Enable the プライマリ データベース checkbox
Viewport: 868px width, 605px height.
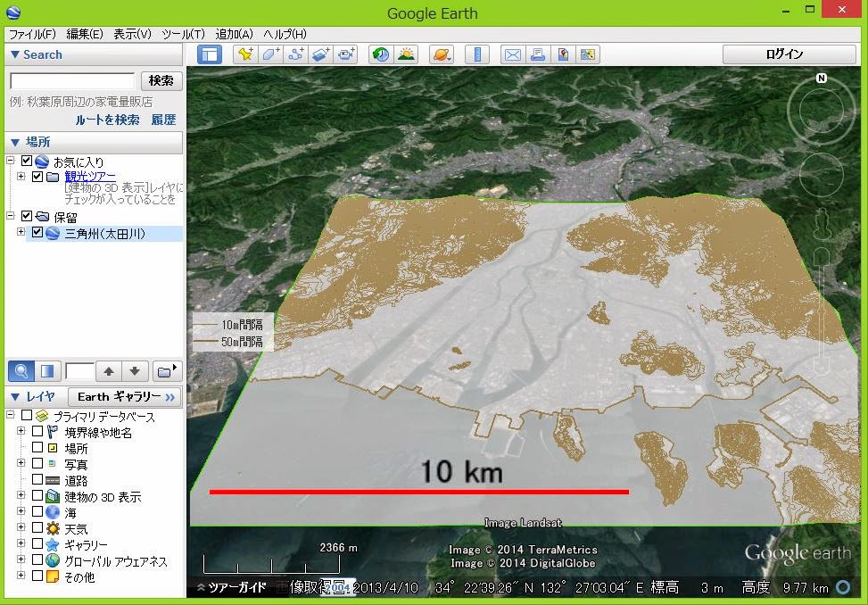click(x=27, y=415)
